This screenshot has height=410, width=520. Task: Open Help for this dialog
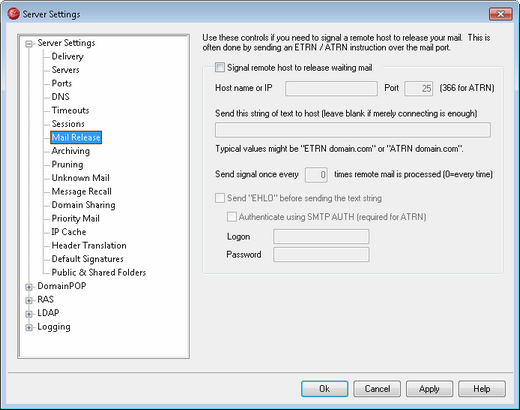tap(482, 389)
